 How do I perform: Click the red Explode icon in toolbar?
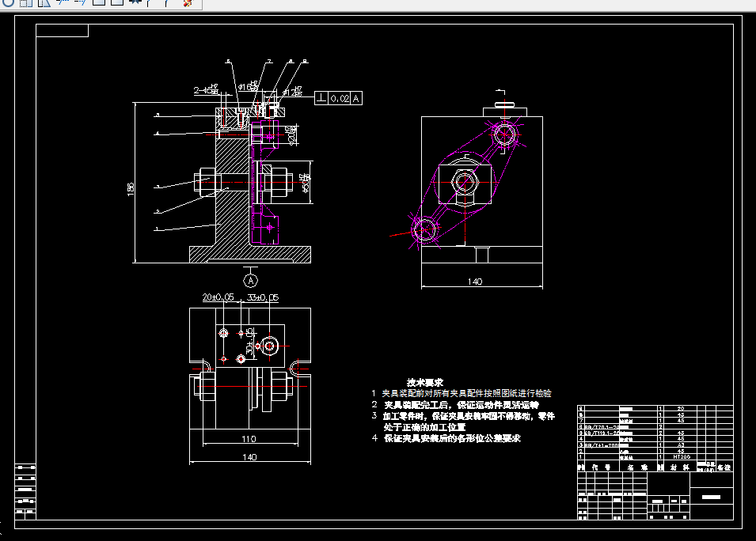tap(188, 3)
